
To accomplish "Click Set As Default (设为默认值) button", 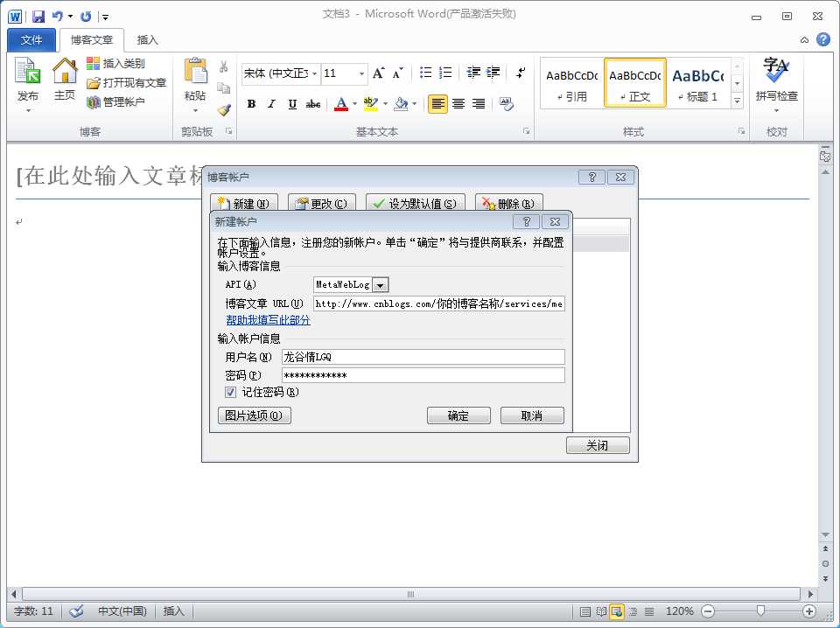I will [415, 204].
